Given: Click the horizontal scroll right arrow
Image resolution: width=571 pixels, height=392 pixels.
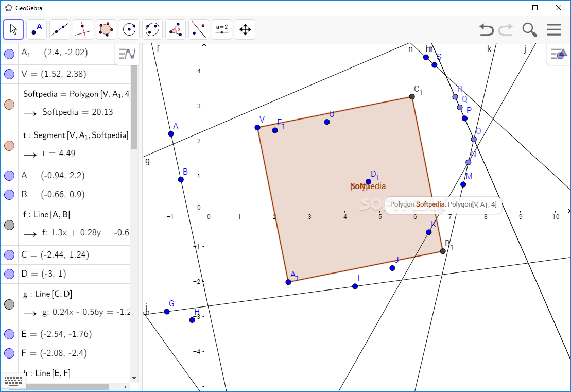Looking at the screenshot, I should click(x=125, y=387).
